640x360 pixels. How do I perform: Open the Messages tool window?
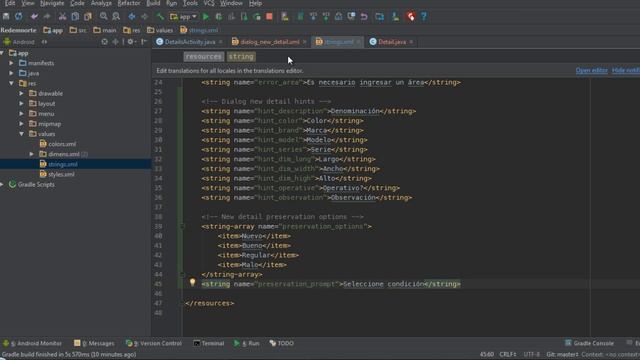[x=94, y=343]
